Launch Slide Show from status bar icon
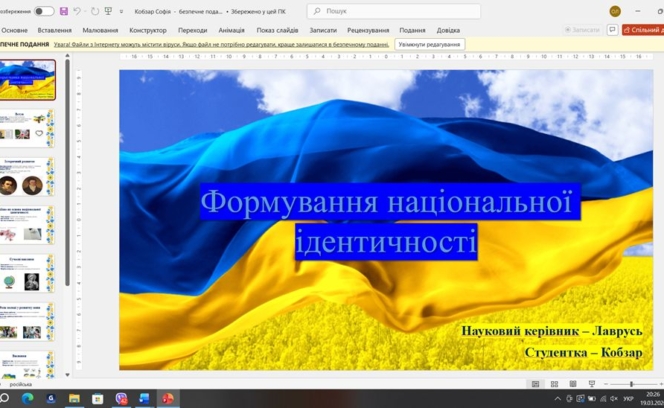The width and height of the screenshot is (664, 408). 591,384
